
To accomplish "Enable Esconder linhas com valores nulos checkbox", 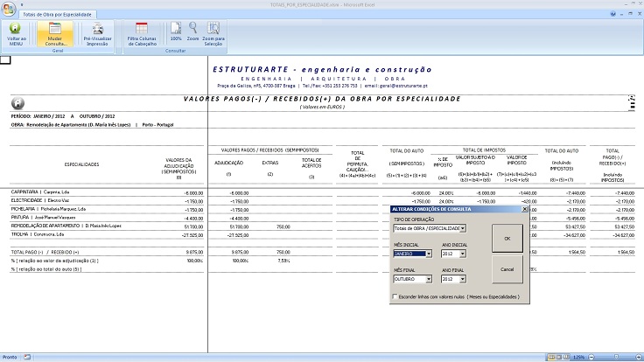I will tap(396, 297).
